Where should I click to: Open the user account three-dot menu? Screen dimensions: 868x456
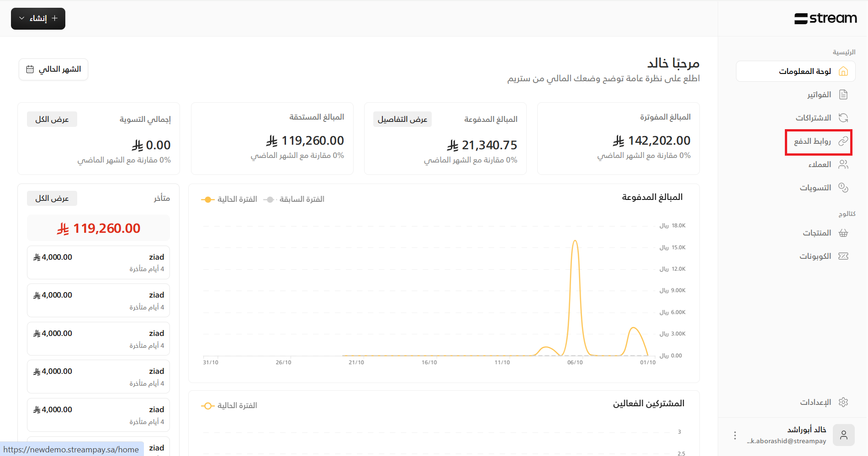[735, 435]
